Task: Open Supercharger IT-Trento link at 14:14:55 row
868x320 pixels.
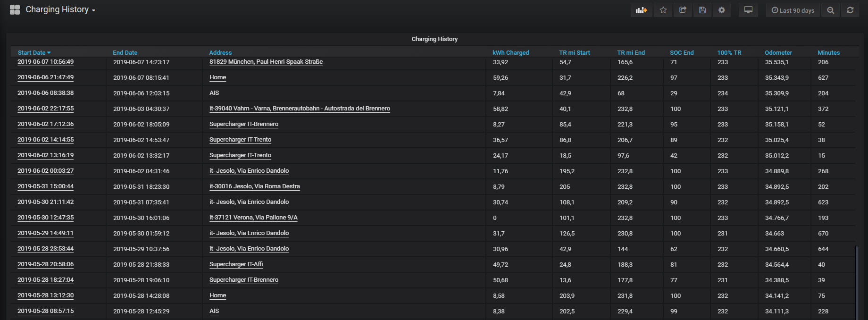Action: (x=241, y=140)
